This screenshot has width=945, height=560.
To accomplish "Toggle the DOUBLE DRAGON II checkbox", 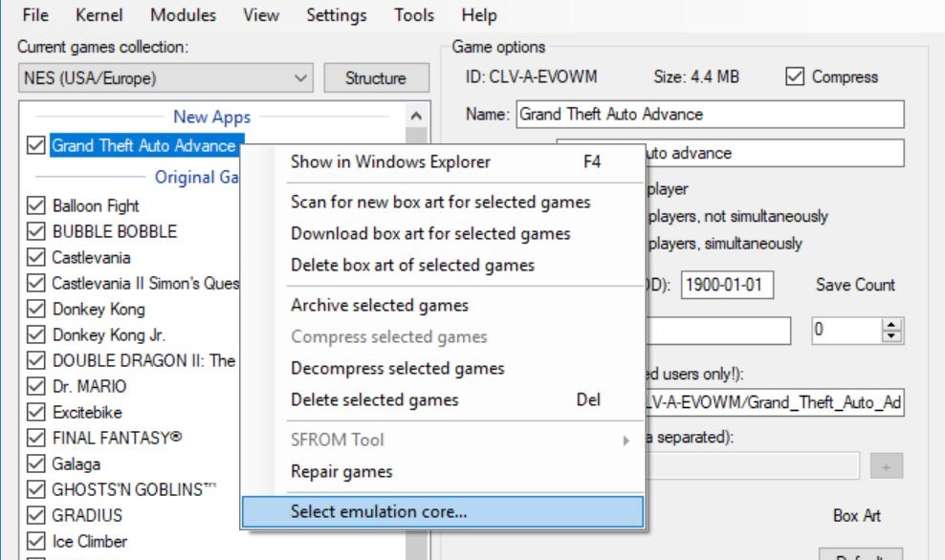I will click(x=36, y=360).
